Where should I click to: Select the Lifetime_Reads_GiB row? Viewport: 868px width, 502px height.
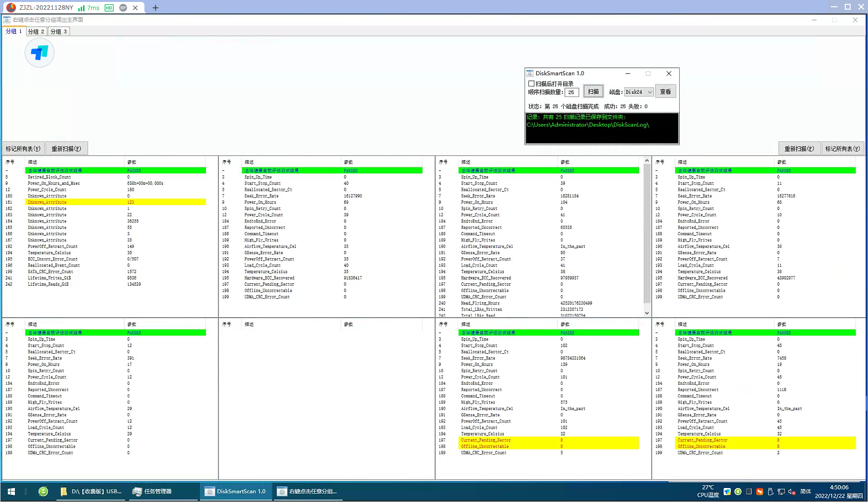point(105,284)
